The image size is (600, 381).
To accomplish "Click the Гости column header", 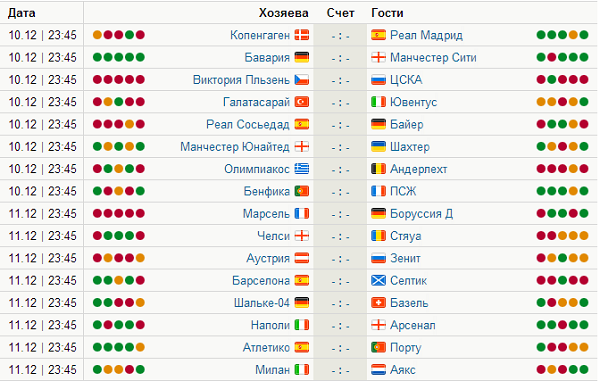I will pyautogui.click(x=387, y=13).
